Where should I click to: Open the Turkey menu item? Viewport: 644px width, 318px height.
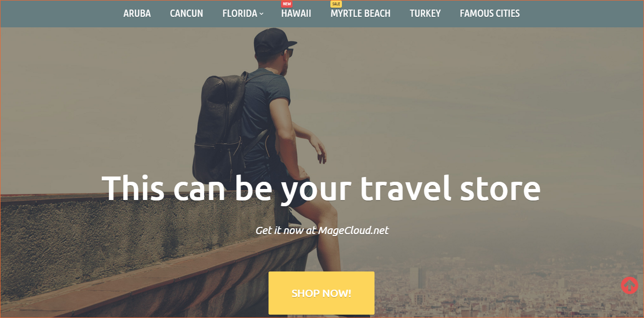tap(425, 13)
